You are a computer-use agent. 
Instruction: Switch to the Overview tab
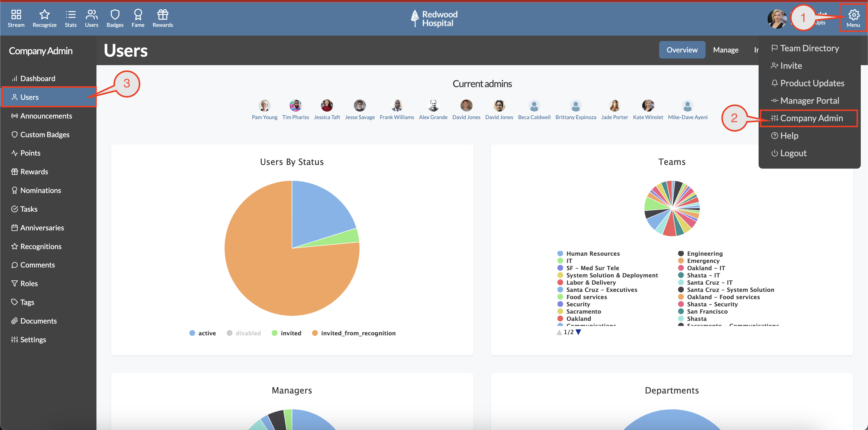coord(682,50)
